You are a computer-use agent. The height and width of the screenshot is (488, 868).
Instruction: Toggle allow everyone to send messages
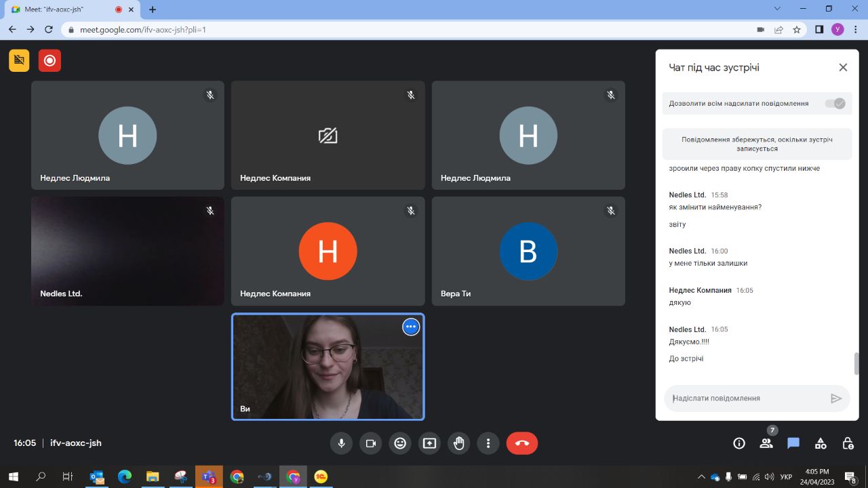pos(834,104)
